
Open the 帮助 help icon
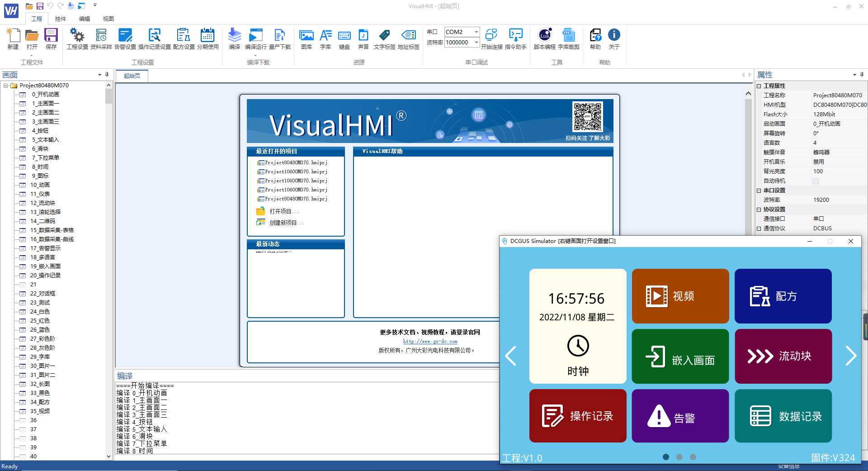point(595,38)
